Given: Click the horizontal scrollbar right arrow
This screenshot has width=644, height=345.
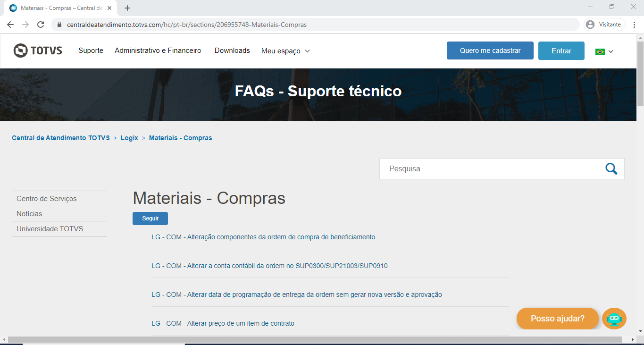Looking at the screenshot, I should (633, 340).
